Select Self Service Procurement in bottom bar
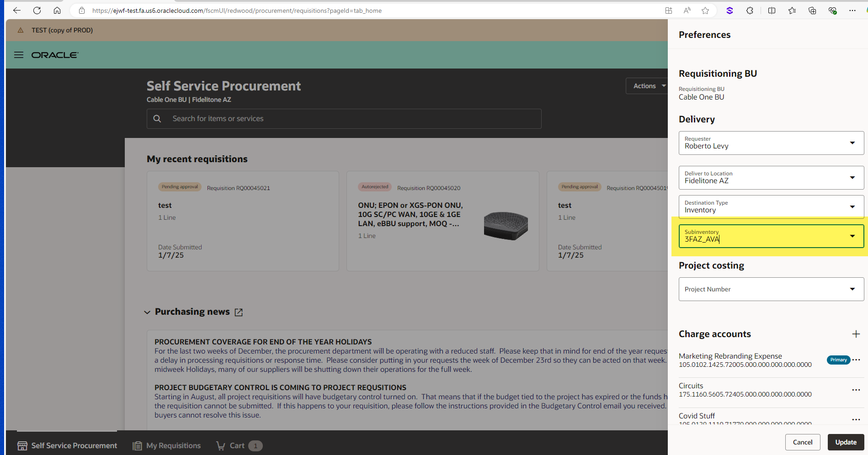This screenshot has width=868, height=455. coord(67,445)
